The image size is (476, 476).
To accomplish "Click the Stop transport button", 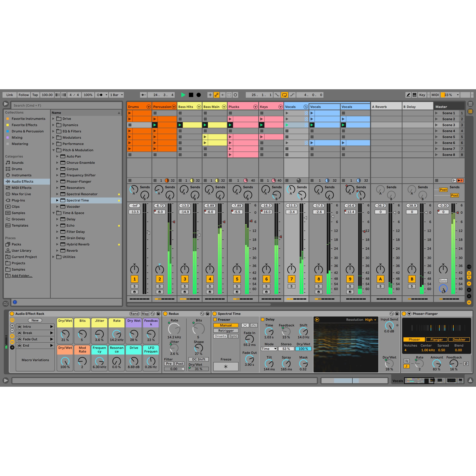I will (191, 95).
